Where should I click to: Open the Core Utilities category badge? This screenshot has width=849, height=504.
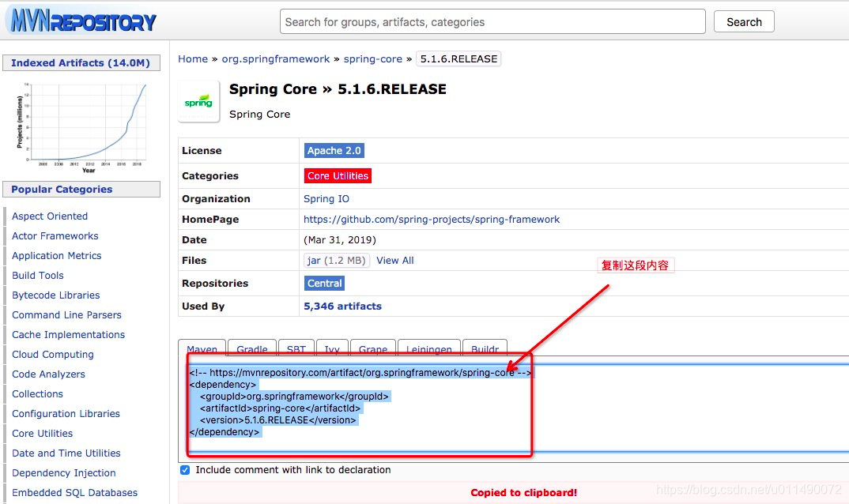[x=338, y=176]
